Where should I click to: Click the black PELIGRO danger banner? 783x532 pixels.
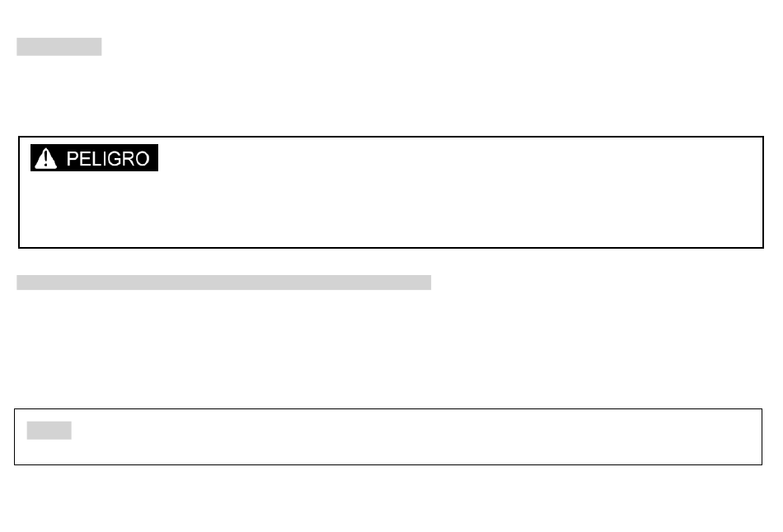pyautogui.click(x=95, y=157)
